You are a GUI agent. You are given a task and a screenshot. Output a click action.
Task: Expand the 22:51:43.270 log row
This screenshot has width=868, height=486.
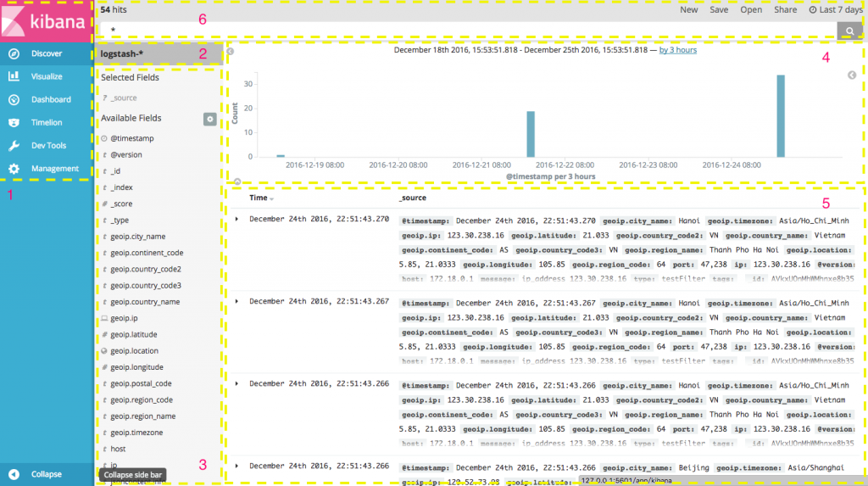click(237, 220)
